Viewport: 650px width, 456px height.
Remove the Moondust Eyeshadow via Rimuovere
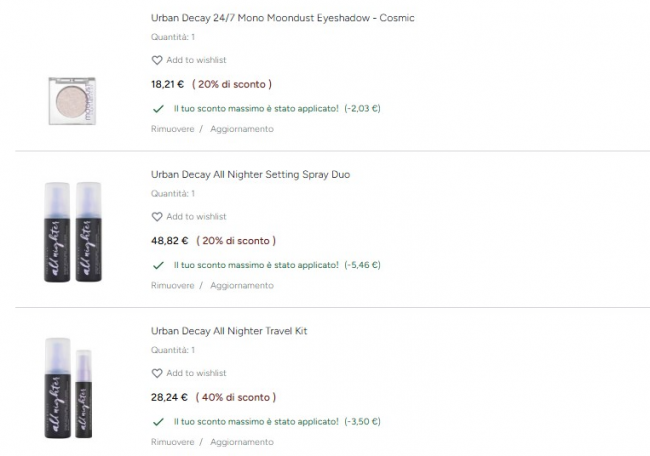coord(172,129)
